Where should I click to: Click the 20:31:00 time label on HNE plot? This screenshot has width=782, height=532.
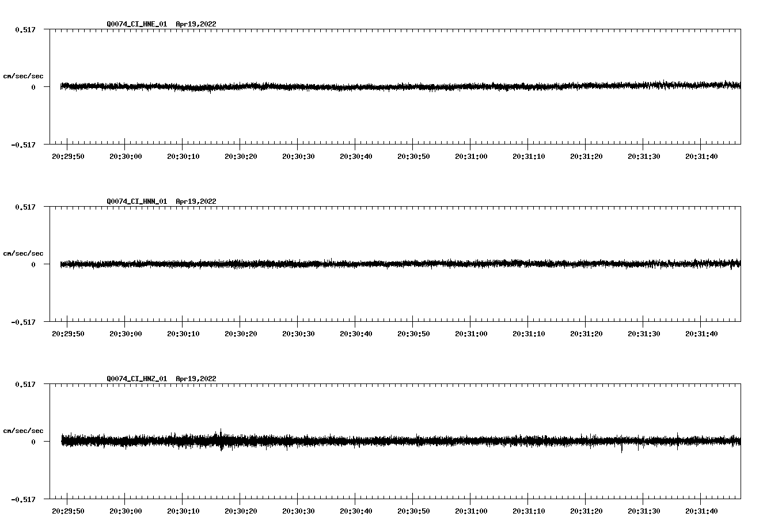pos(471,157)
